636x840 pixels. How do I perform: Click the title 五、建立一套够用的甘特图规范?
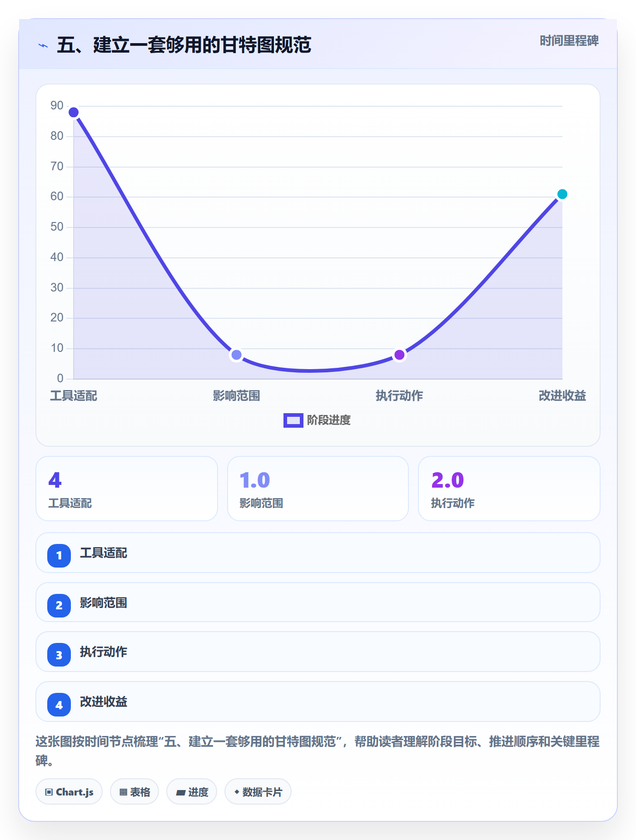tap(184, 45)
